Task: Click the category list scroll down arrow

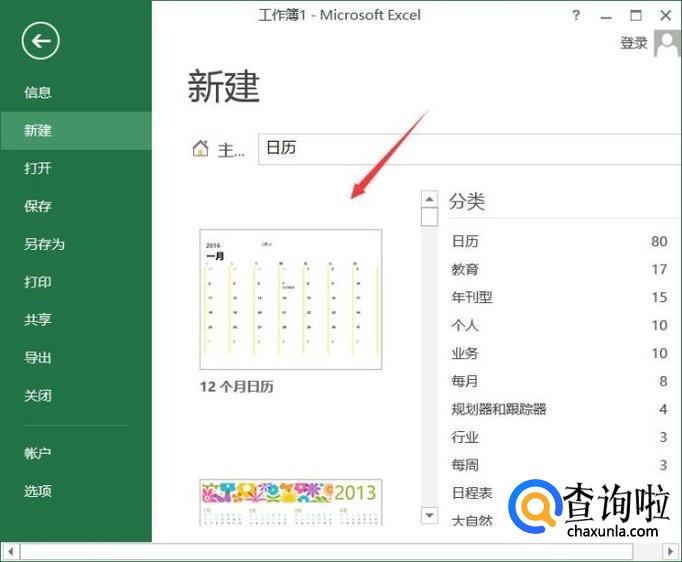Action: pos(429,515)
